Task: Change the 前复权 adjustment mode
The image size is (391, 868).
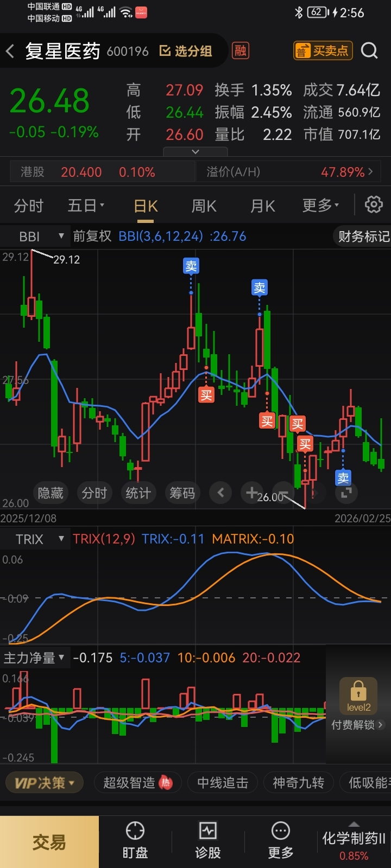Action: [x=92, y=237]
